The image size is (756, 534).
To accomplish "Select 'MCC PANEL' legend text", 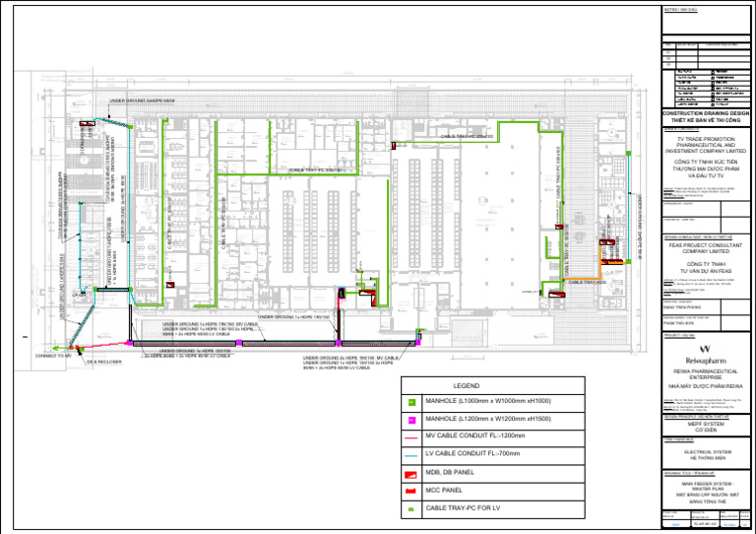I will [x=444, y=490].
